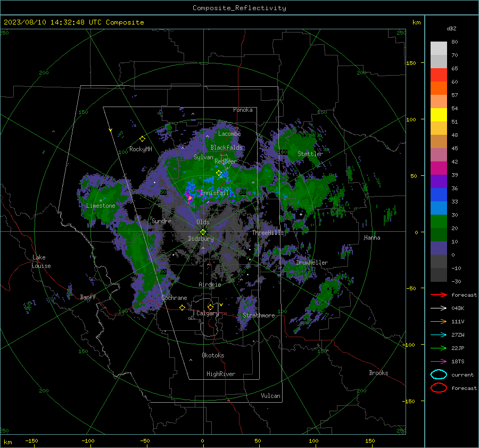Click the green 22JP arrow in legend
Image resolution: width=479 pixels, height=448 pixels.
pyautogui.click(x=439, y=348)
